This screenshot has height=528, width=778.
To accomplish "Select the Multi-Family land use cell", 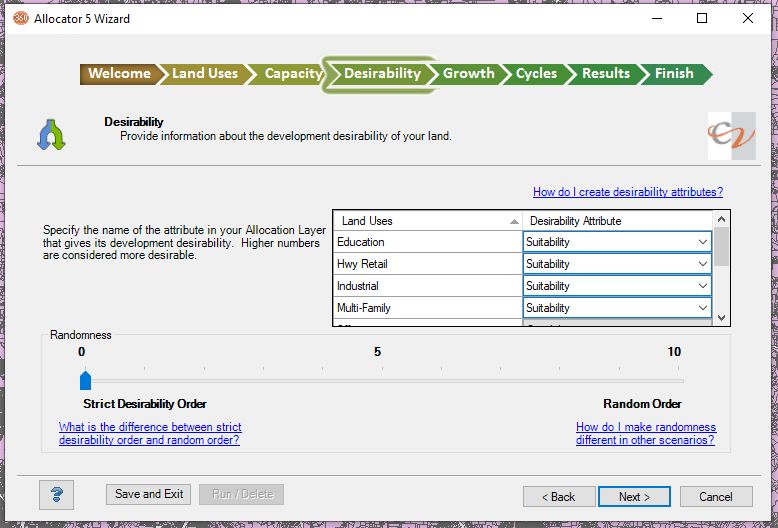I will (x=428, y=308).
